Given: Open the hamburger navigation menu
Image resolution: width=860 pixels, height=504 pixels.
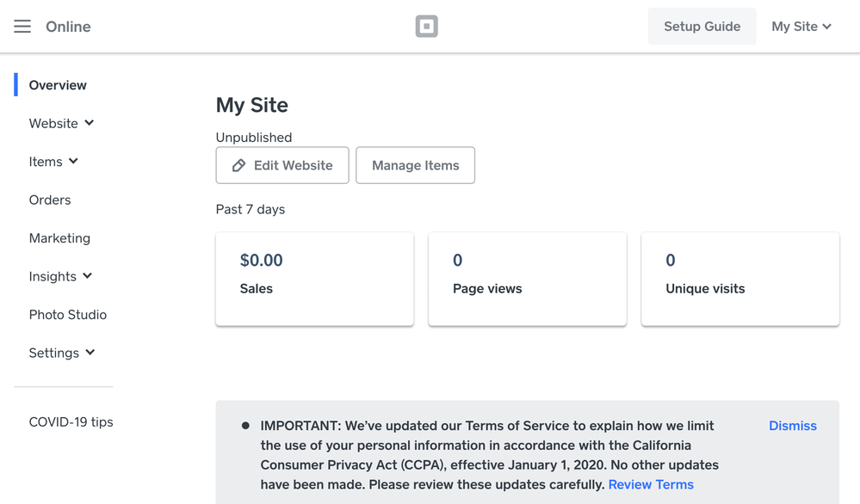Looking at the screenshot, I should click(x=22, y=27).
